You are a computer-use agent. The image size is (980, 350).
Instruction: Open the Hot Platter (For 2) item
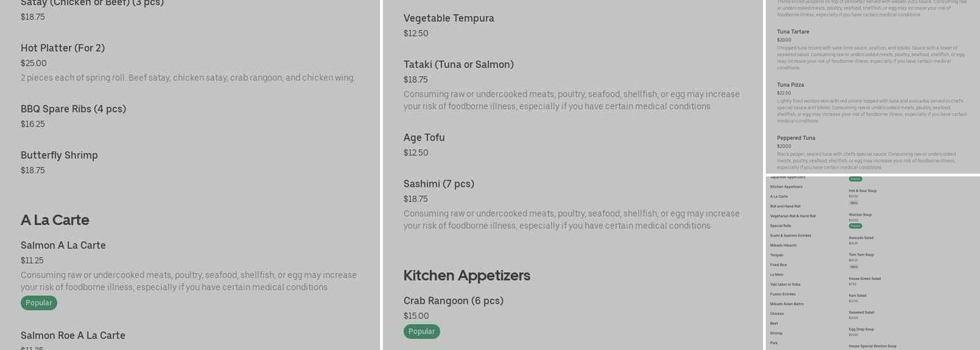coord(63,48)
